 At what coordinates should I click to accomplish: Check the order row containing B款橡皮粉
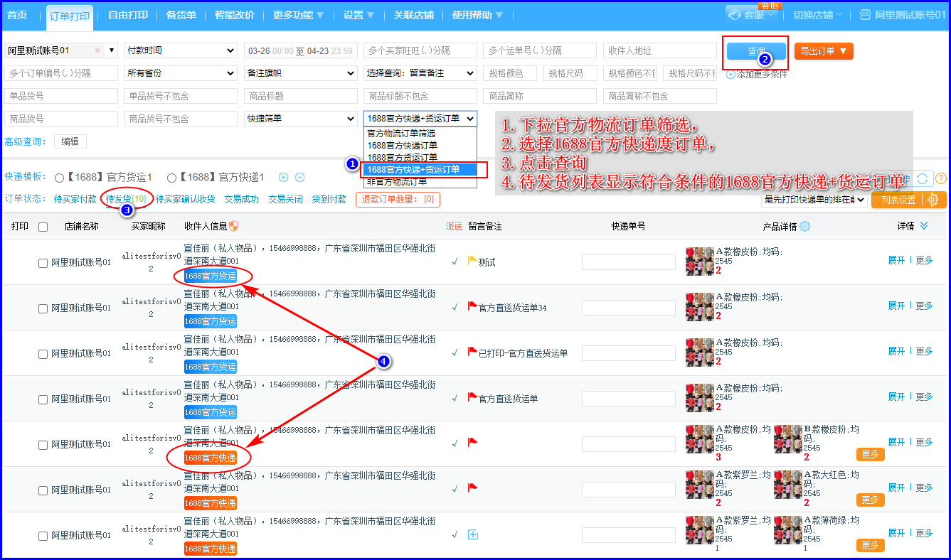pos(43,445)
